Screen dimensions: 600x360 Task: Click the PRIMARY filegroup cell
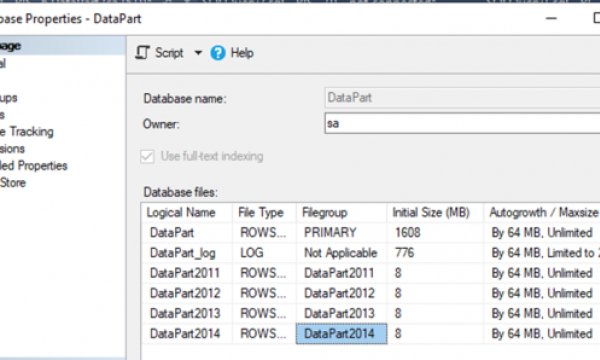pyautogui.click(x=341, y=233)
